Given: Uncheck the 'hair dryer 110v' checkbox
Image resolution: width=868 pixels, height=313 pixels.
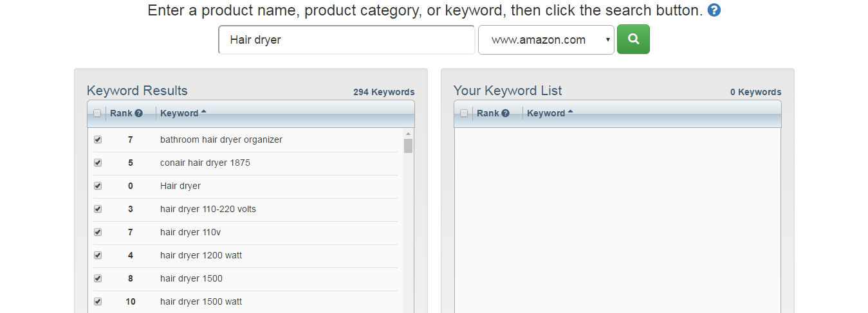Looking at the screenshot, I should [98, 232].
